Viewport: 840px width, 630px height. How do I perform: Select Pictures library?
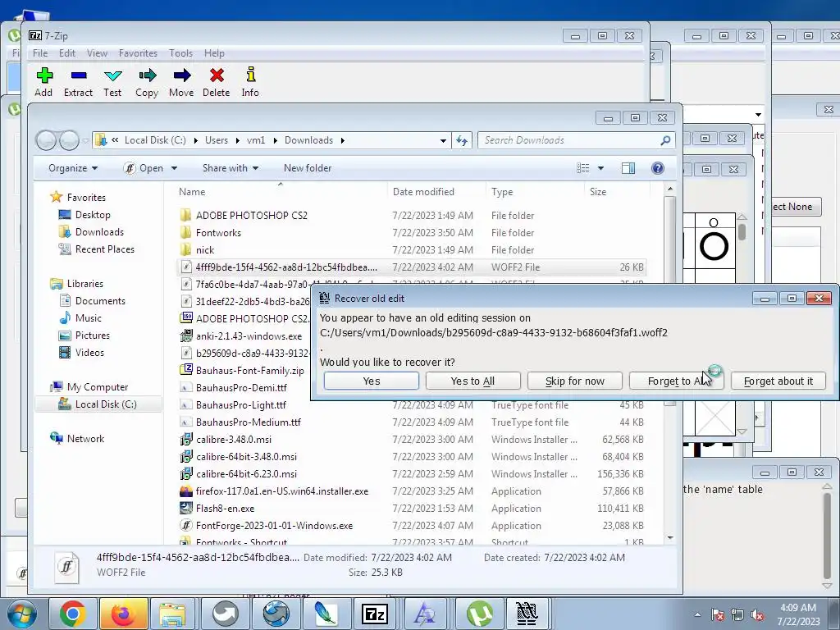[x=93, y=335]
